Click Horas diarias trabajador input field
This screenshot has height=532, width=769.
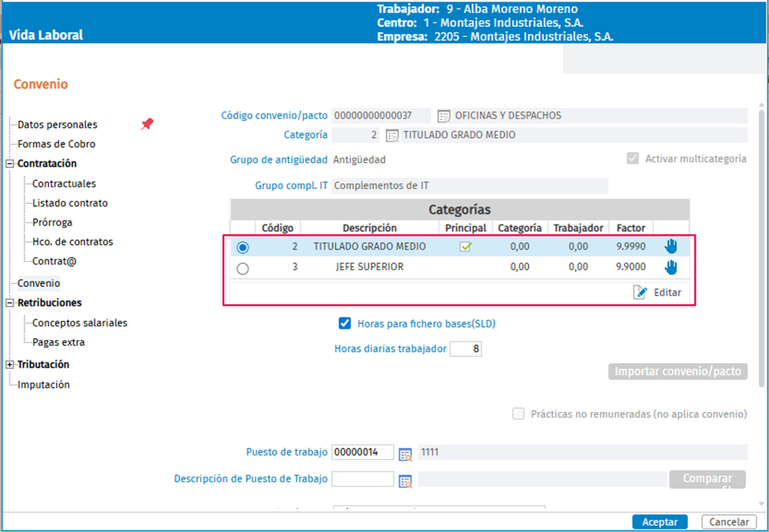point(465,349)
